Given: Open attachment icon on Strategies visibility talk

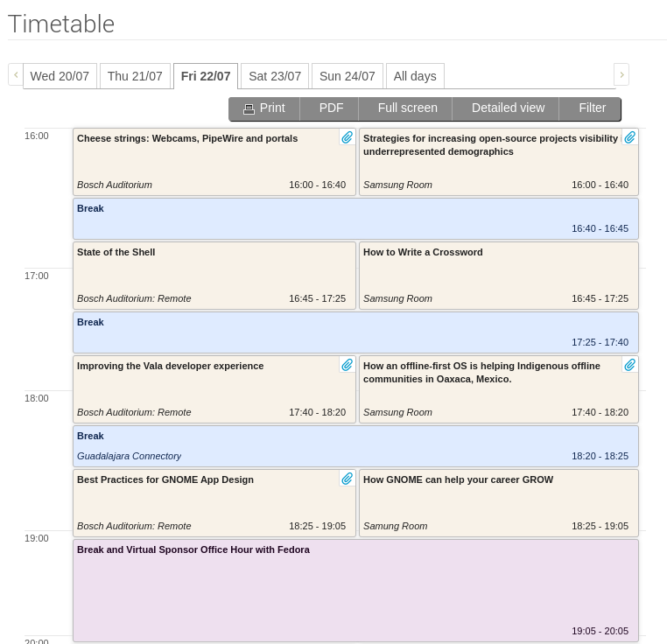Looking at the screenshot, I should [x=630, y=137].
